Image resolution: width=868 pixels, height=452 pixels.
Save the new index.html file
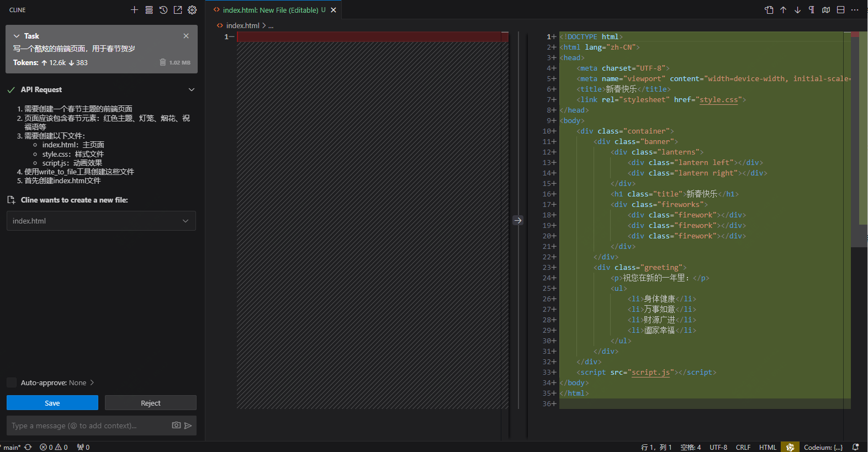click(x=52, y=403)
